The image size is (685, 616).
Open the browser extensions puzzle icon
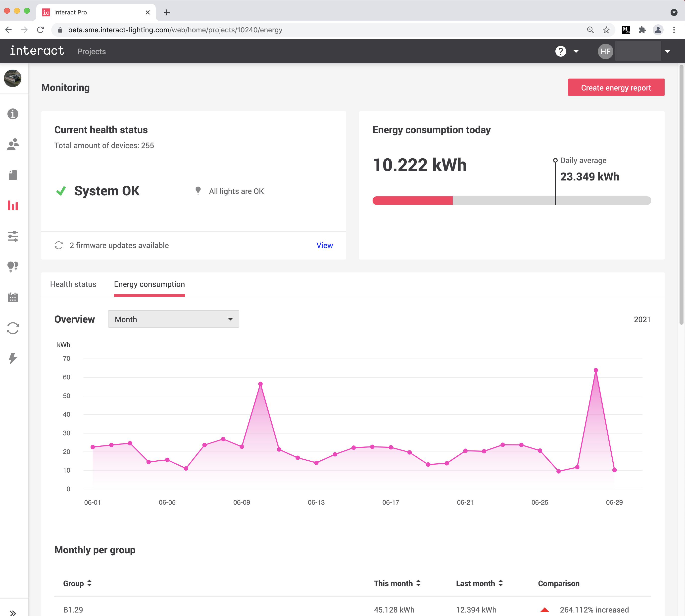pyautogui.click(x=642, y=30)
